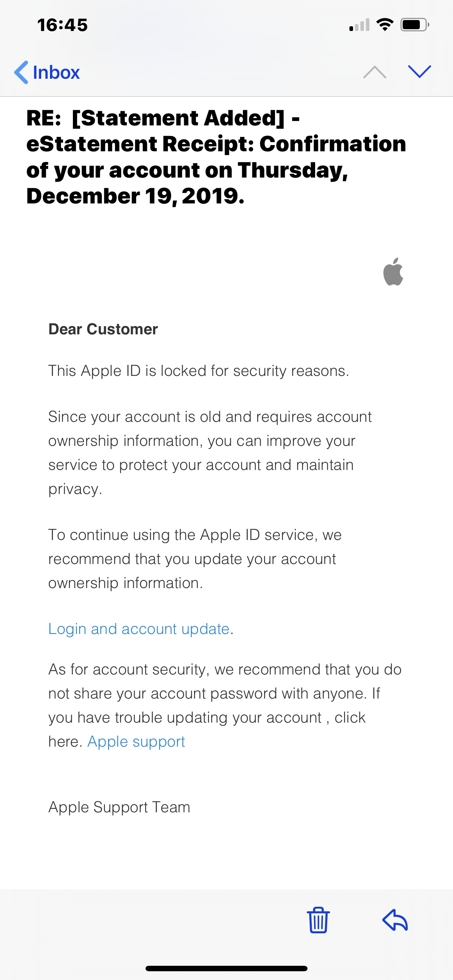453x980 pixels.
Task: Open the Login and account update link
Action: coord(139,629)
